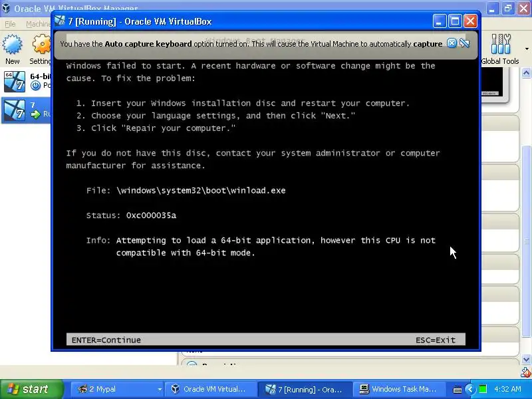
Task: Expand the Mypal taskbar group arrow
Action: point(160,390)
